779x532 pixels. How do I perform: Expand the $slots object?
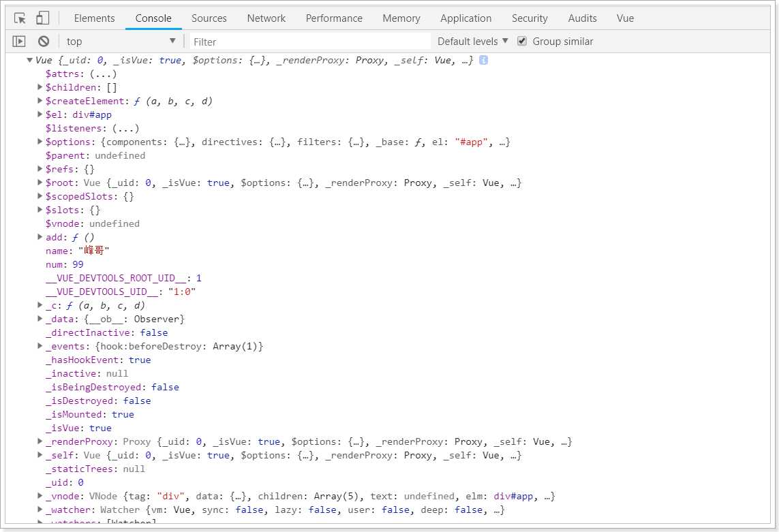coord(40,210)
